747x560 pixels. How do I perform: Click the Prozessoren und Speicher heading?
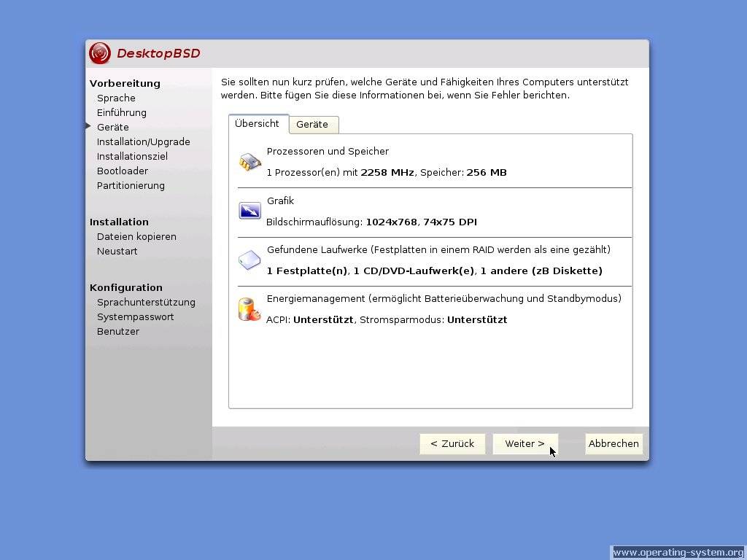point(328,152)
